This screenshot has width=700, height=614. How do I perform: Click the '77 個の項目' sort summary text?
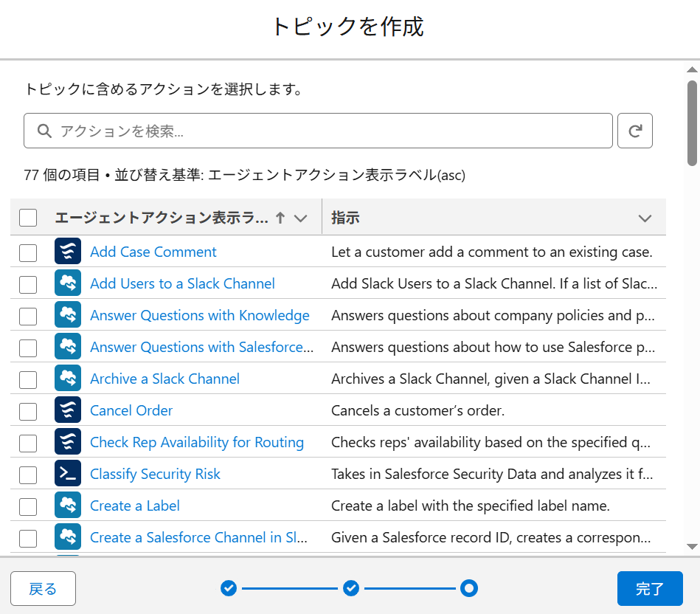[x=245, y=175]
